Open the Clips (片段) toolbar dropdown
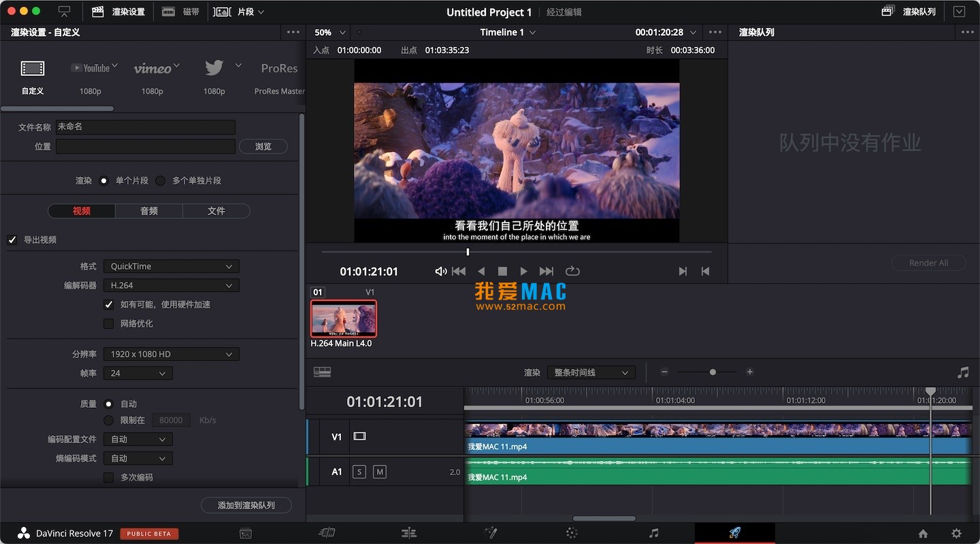The width and height of the screenshot is (980, 544). point(239,12)
